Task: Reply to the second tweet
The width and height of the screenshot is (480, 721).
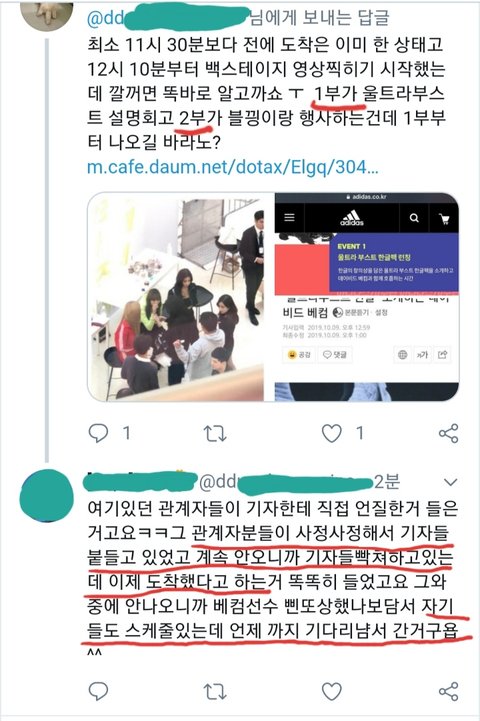Action: pos(98,691)
